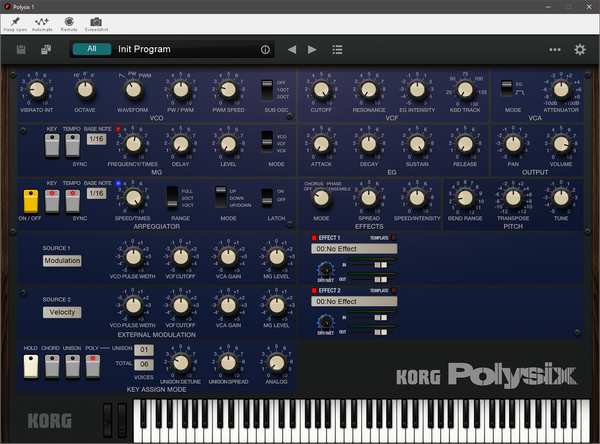Open the Effect 1 No Effect selector
The width and height of the screenshot is (600, 444).
(354, 249)
